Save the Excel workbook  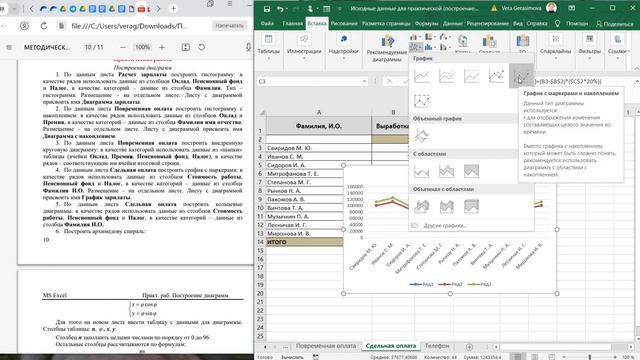tap(267, 9)
